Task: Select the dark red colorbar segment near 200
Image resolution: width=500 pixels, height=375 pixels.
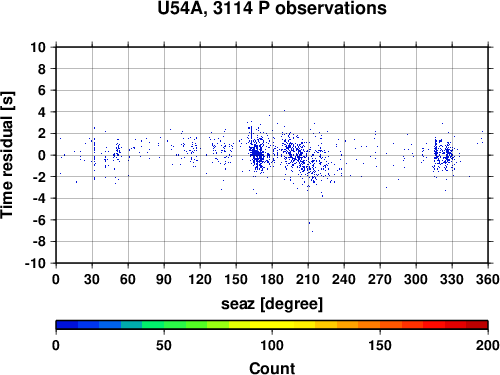Action: [477, 325]
